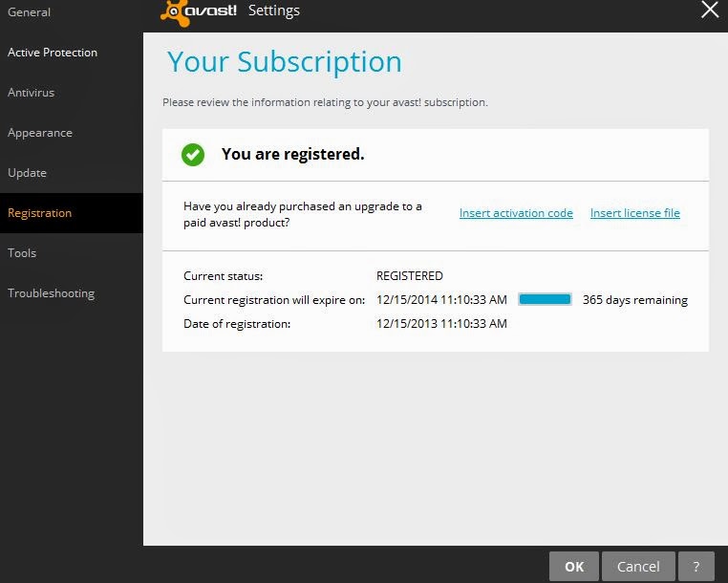Switch to Appearance settings

(x=40, y=133)
